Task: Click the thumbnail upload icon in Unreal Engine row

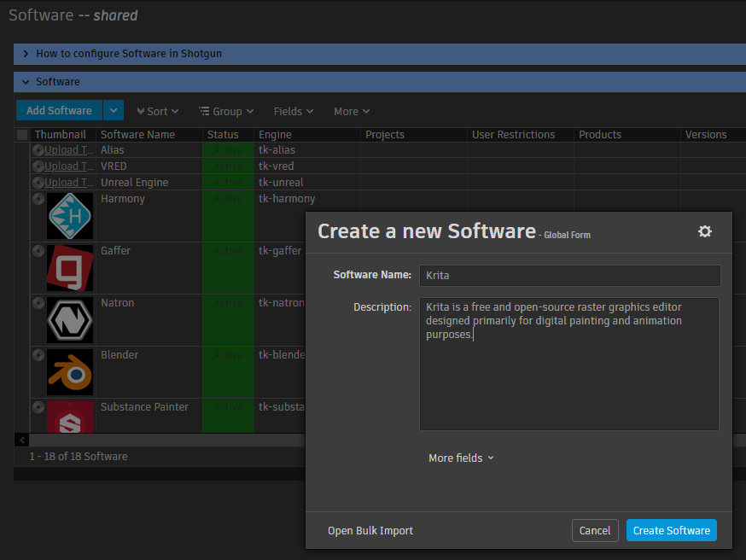Action: [x=38, y=183]
